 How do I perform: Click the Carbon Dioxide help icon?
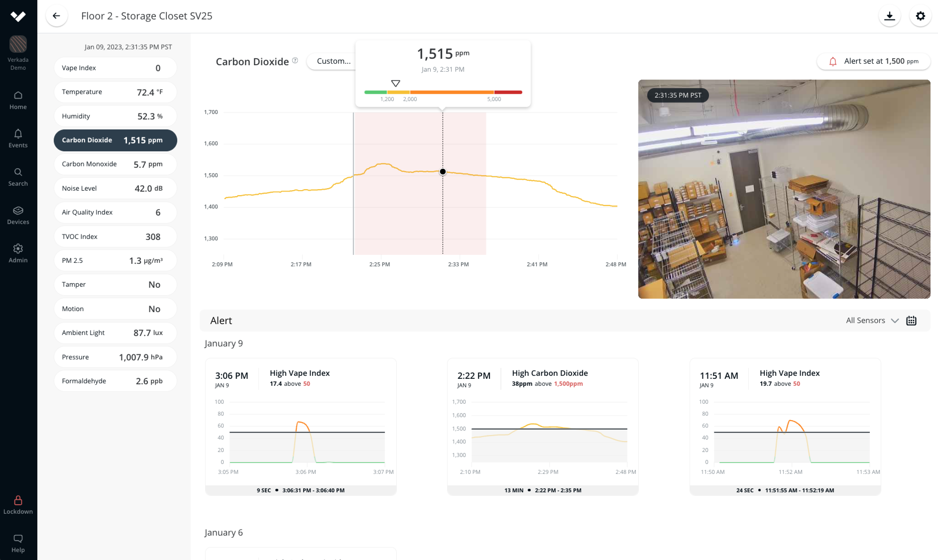coord(295,60)
